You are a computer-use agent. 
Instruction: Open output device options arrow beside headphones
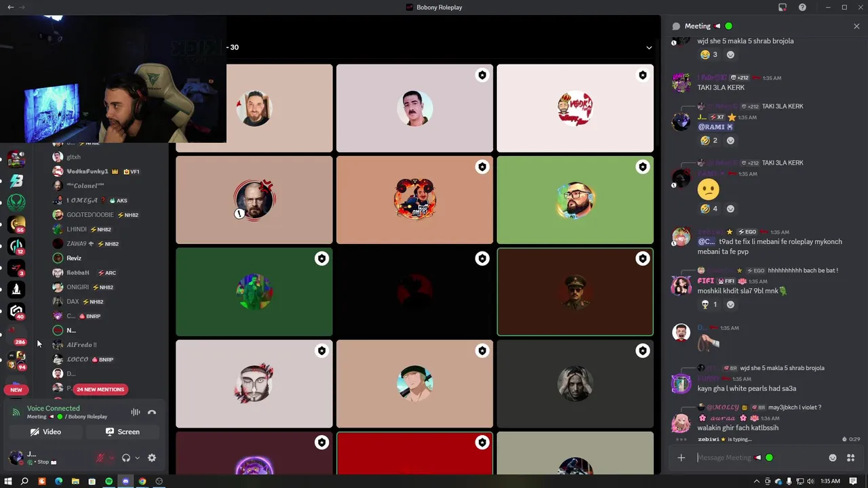(137, 458)
